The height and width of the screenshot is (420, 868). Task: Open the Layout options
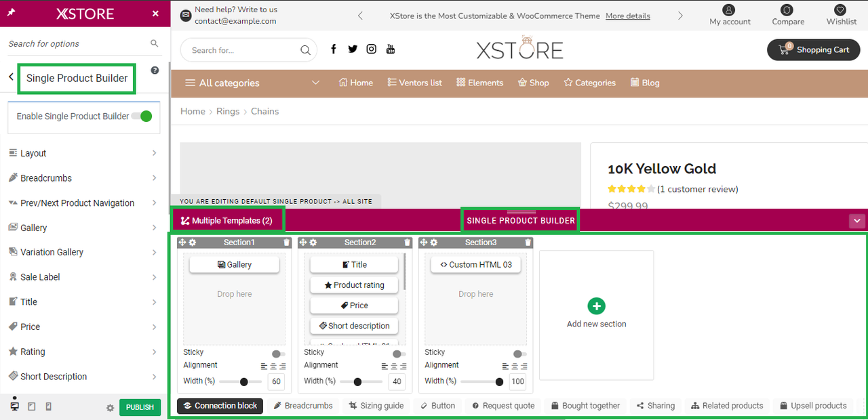coord(84,153)
